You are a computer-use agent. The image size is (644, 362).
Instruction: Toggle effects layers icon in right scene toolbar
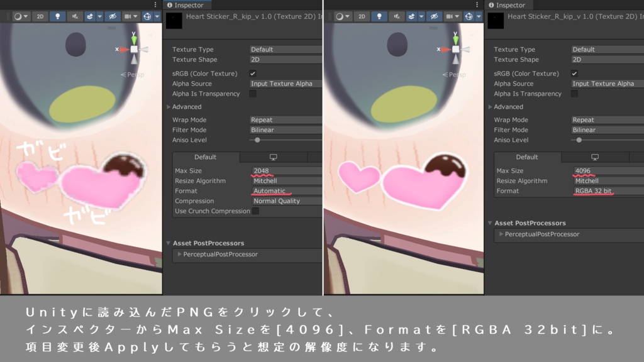411,16
